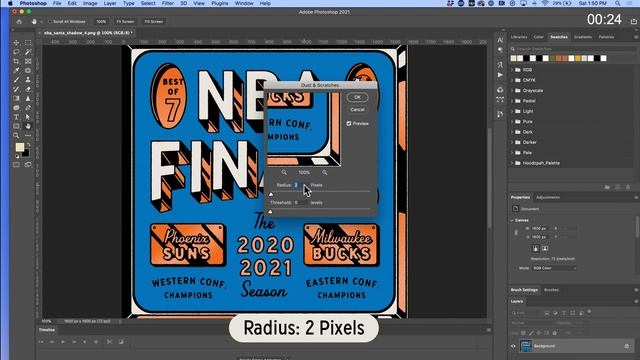Select the Type tool
The width and height of the screenshot is (640, 360).
[16, 117]
